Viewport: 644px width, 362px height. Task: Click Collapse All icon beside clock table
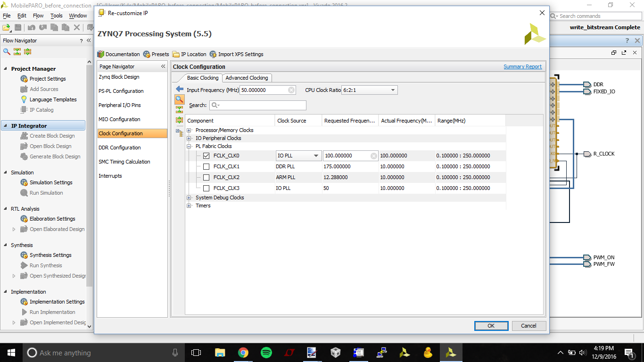point(179,109)
